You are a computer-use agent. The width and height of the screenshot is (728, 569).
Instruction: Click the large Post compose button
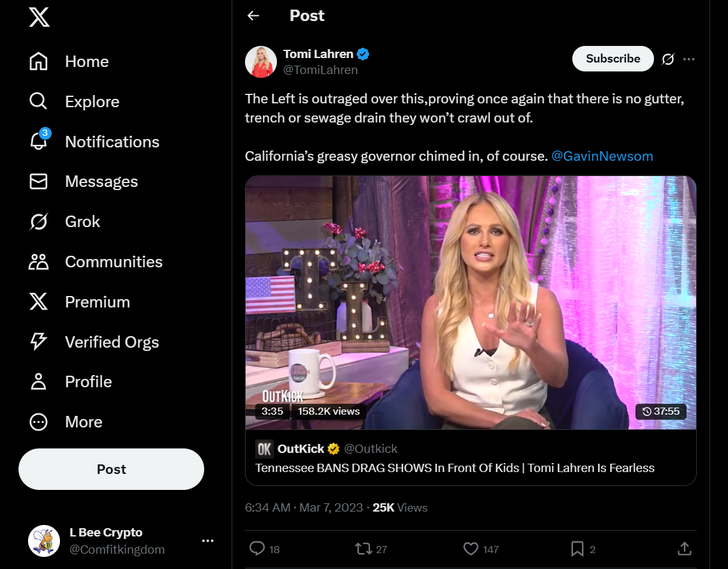(112, 469)
